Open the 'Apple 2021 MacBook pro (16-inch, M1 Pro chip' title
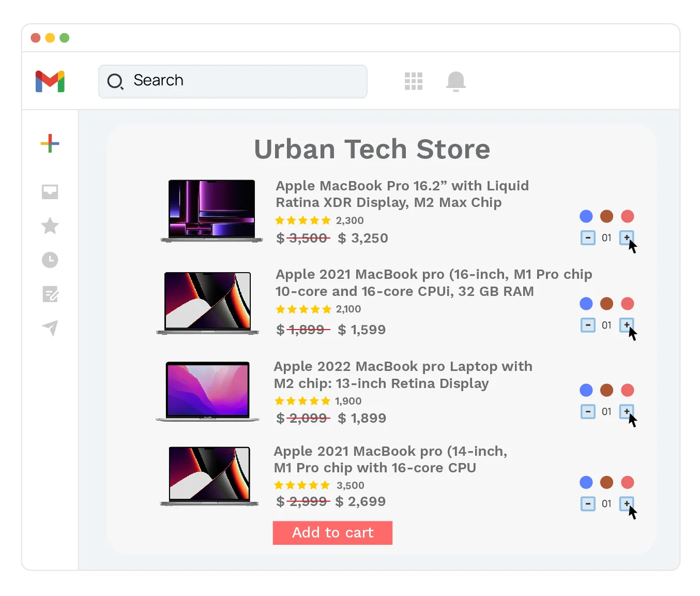 (x=434, y=274)
